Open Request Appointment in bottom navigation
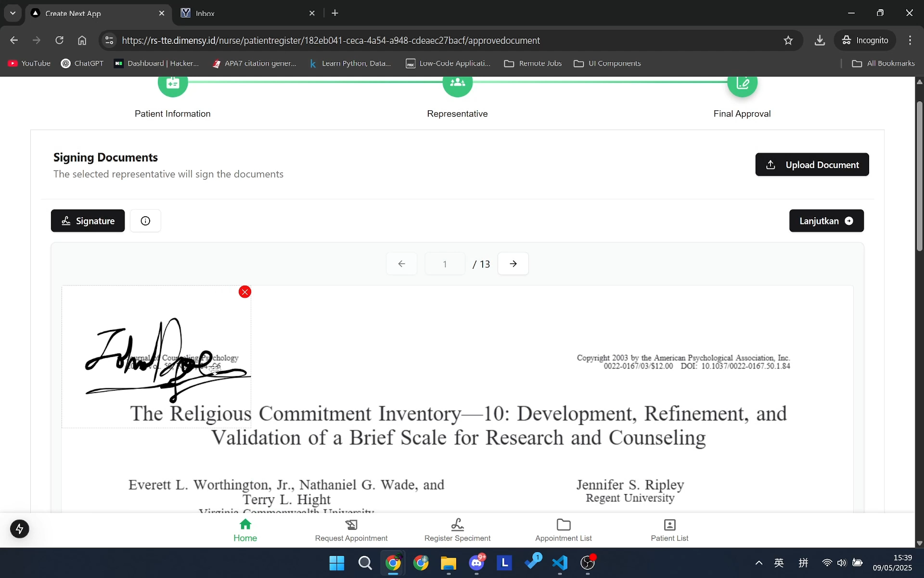924x578 pixels. pos(351,530)
